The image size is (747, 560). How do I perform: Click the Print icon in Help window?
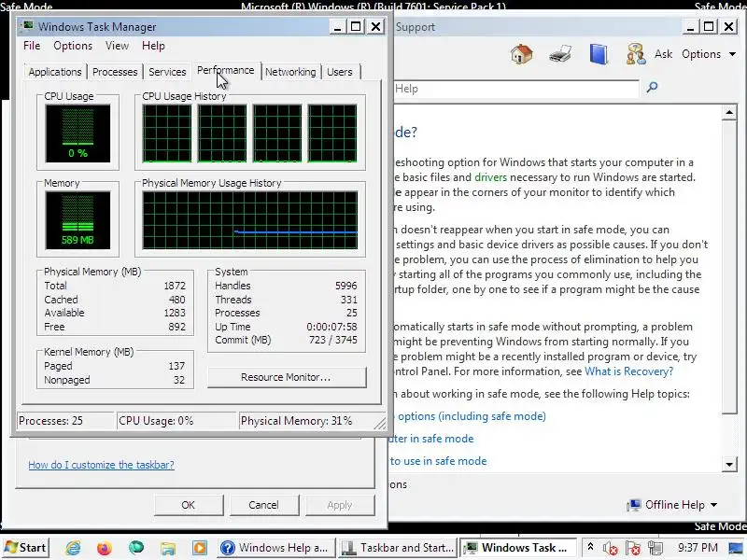pyautogui.click(x=560, y=54)
